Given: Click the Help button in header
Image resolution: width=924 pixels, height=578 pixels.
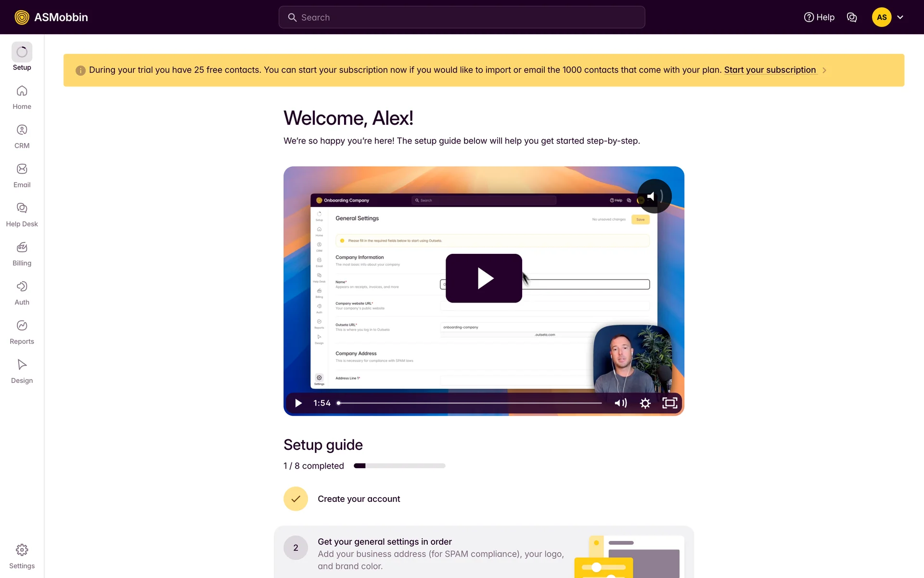Looking at the screenshot, I should [819, 17].
